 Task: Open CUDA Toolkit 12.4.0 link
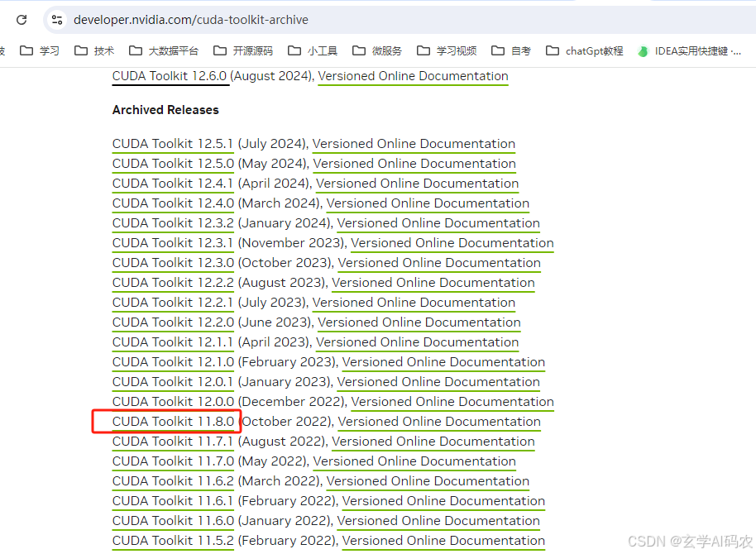point(173,203)
